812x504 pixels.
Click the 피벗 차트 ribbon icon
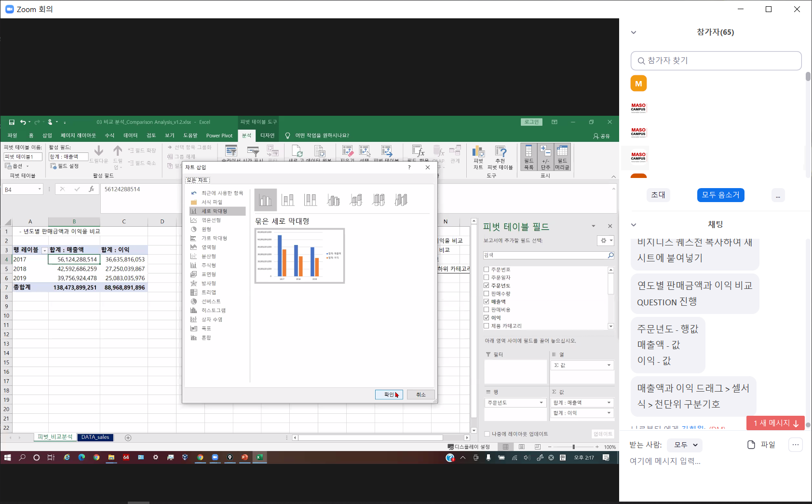[x=478, y=157]
